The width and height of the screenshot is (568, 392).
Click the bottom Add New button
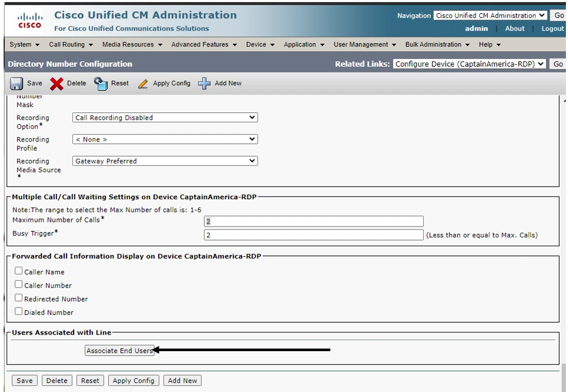(x=182, y=381)
